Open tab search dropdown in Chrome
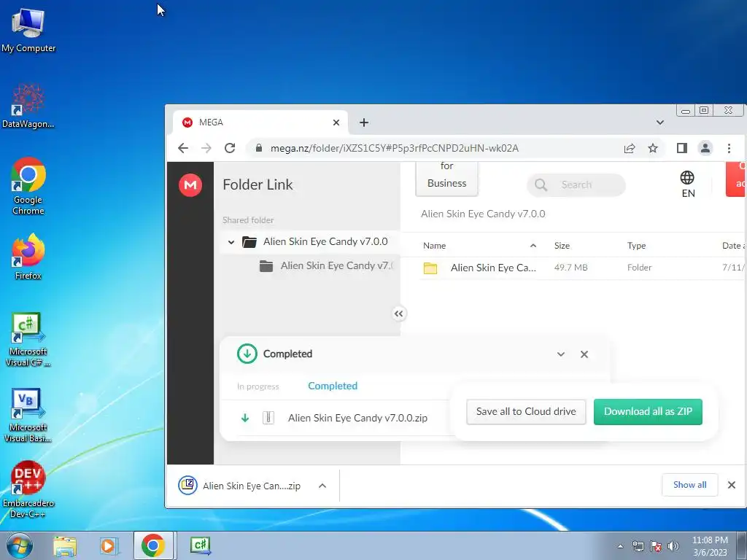The width and height of the screenshot is (747, 560). pyautogui.click(x=659, y=122)
